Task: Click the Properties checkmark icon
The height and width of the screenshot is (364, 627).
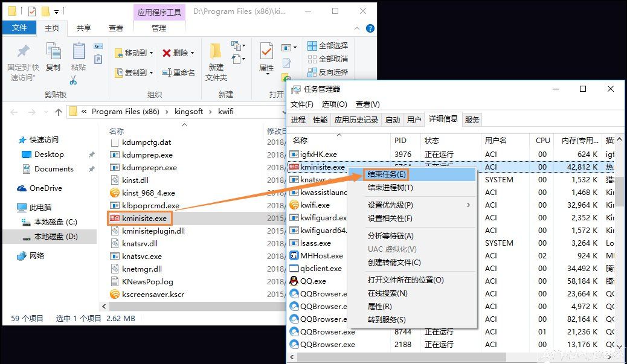Action: (x=266, y=51)
